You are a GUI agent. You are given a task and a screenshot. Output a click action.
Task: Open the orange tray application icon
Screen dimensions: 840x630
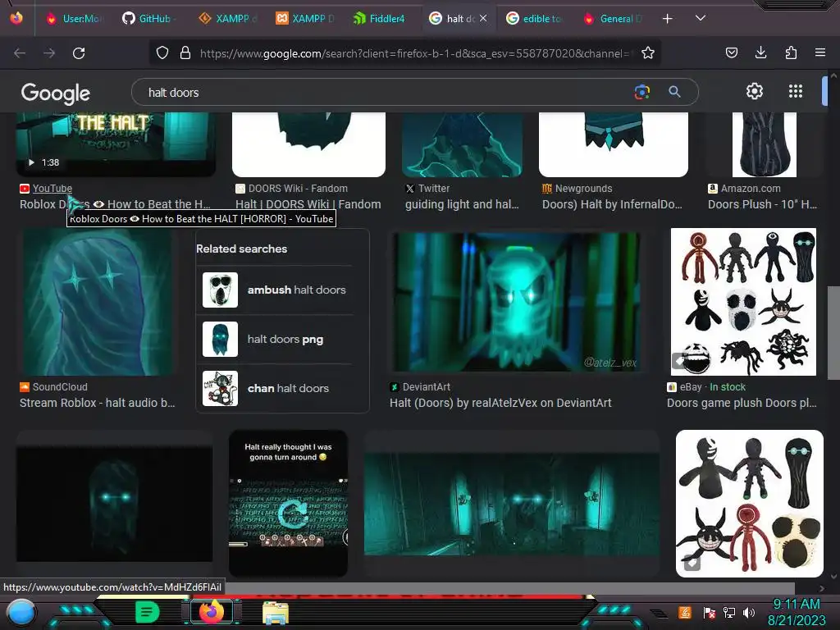pyautogui.click(x=685, y=612)
